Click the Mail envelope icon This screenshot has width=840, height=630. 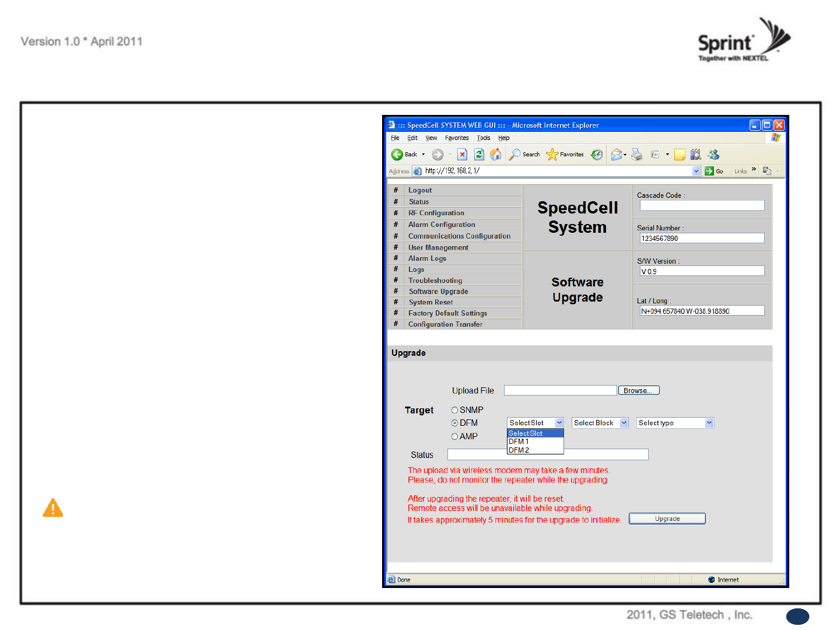[616, 155]
